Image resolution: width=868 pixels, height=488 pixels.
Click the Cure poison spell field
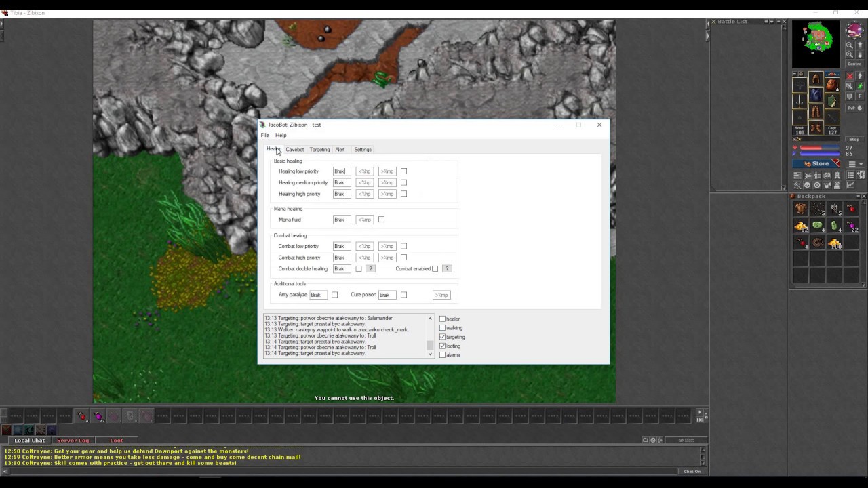pyautogui.click(x=387, y=295)
